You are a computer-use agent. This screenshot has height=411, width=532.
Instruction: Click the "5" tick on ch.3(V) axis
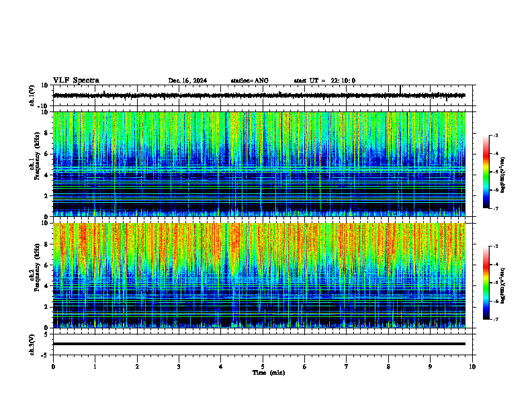[47, 334]
